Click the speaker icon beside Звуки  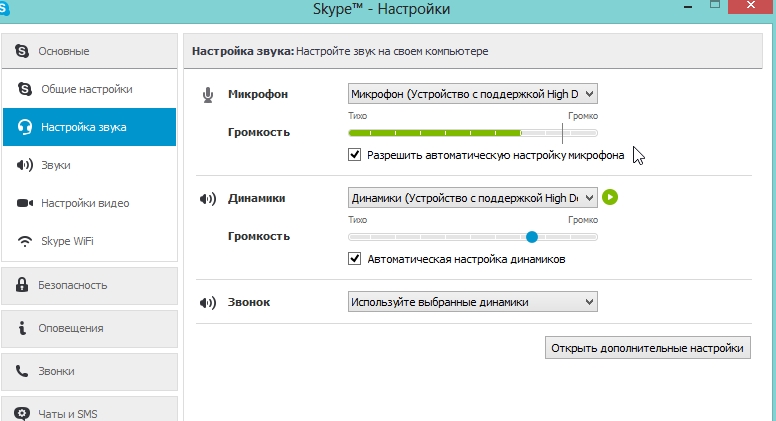25,165
